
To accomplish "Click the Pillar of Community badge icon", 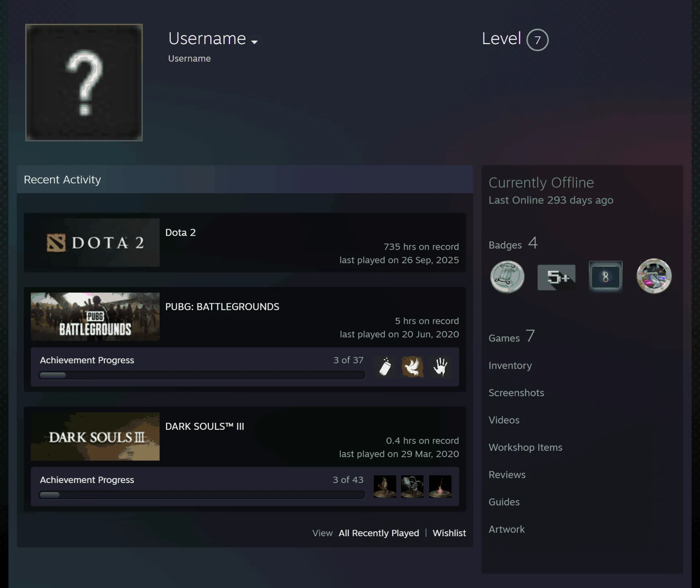I will 507,276.
